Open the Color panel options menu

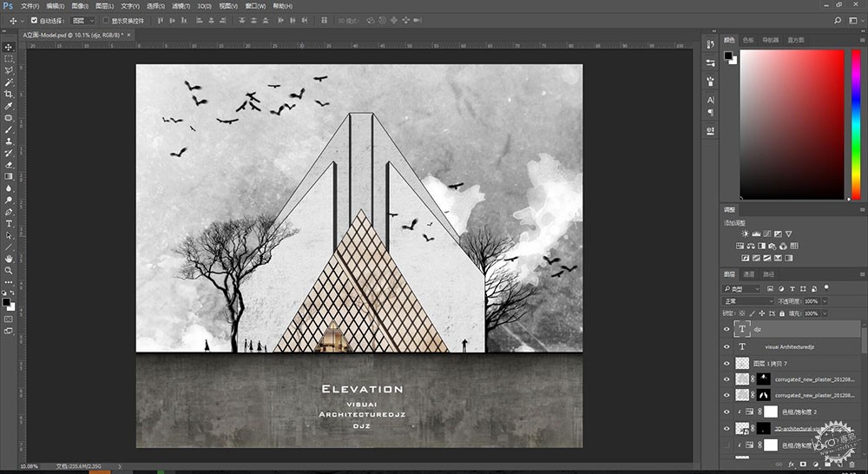862,40
